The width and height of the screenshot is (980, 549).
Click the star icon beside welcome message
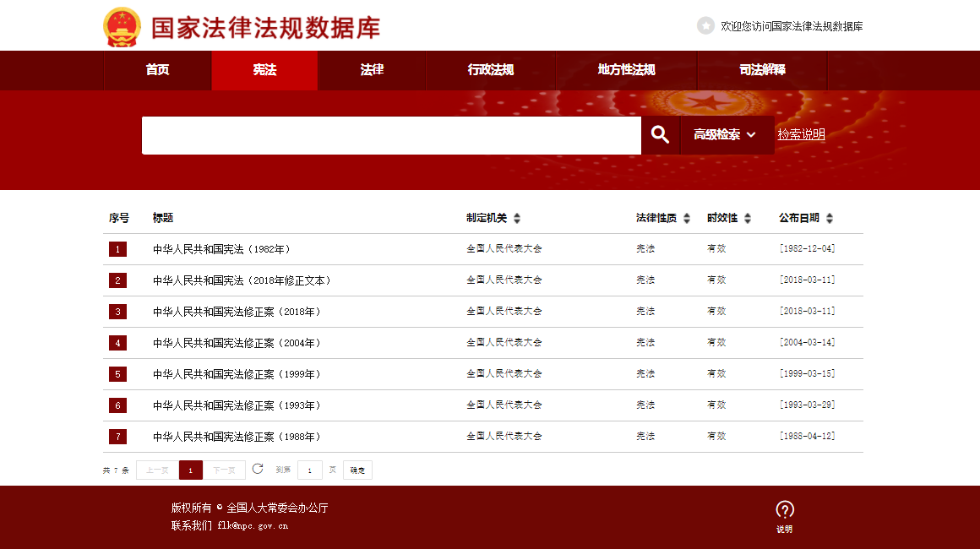pyautogui.click(x=705, y=25)
